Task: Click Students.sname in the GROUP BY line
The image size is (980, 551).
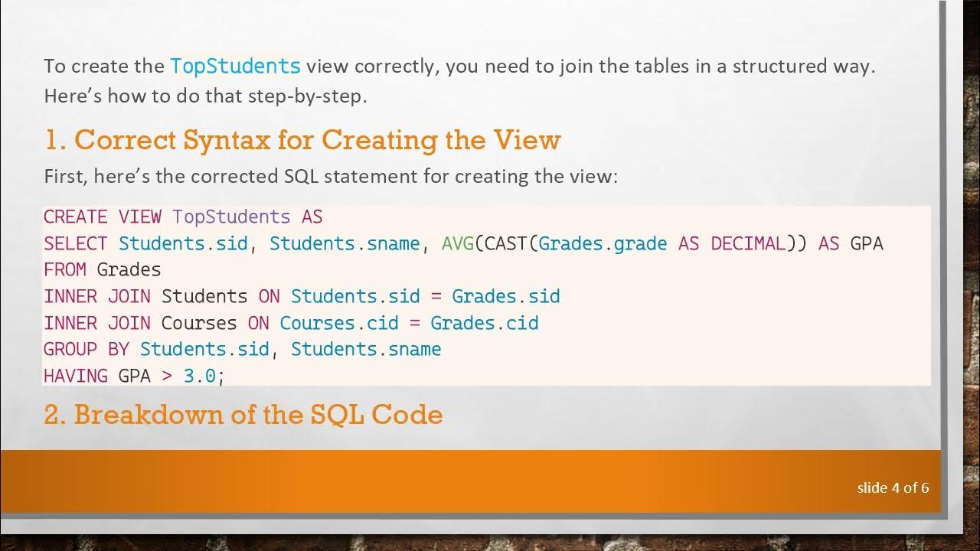Action: (x=366, y=350)
